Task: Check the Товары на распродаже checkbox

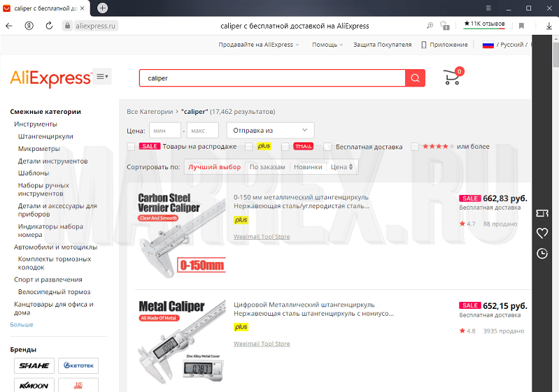Action: (x=131, y=147)
